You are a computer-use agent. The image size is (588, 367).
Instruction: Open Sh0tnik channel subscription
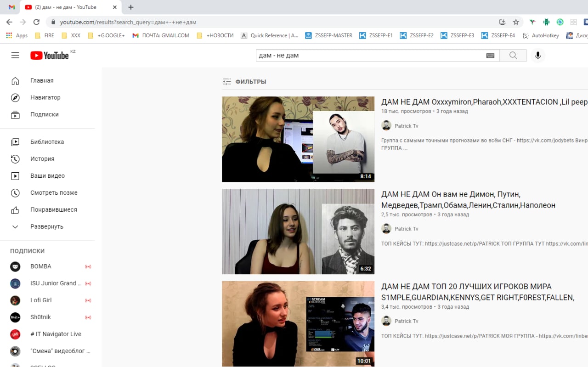click(x=47, y=317)
